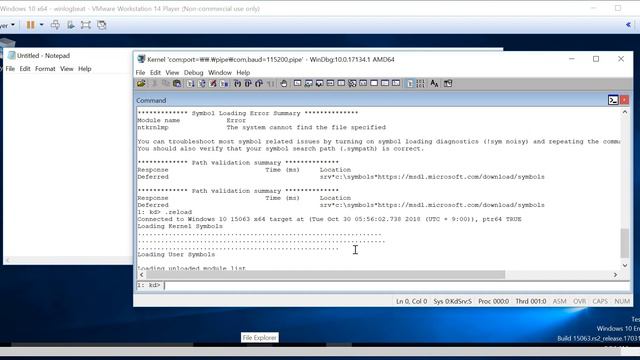Click the Step Into icon
This screenshot has width=640, height=360.
click(x=237, y=84)
